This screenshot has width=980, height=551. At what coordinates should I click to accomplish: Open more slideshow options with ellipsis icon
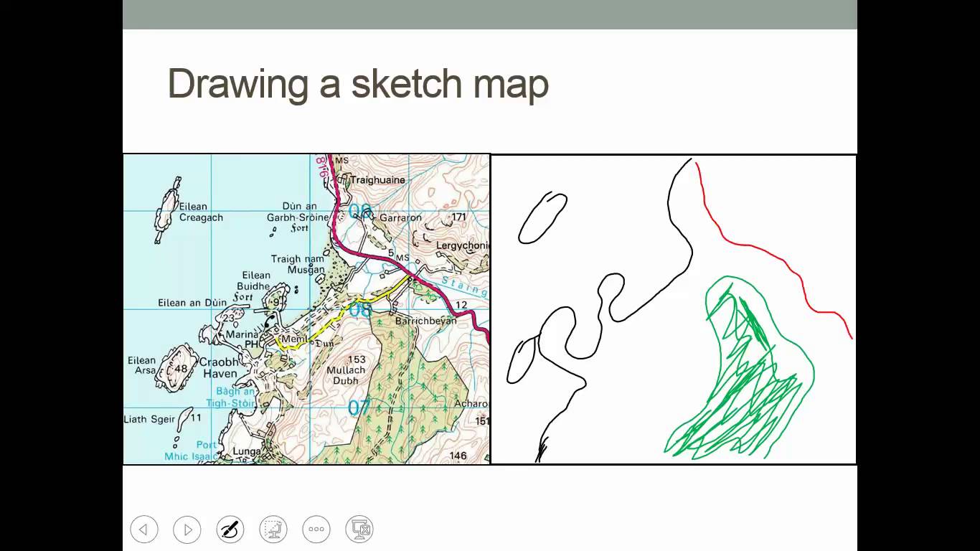[x=316, y=529]
